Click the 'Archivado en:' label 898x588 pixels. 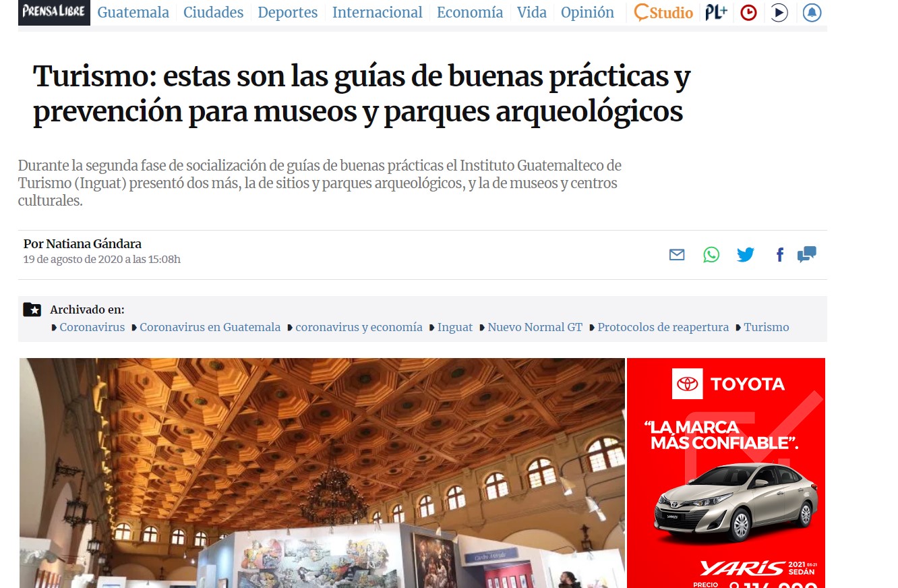tap(88, 310)
